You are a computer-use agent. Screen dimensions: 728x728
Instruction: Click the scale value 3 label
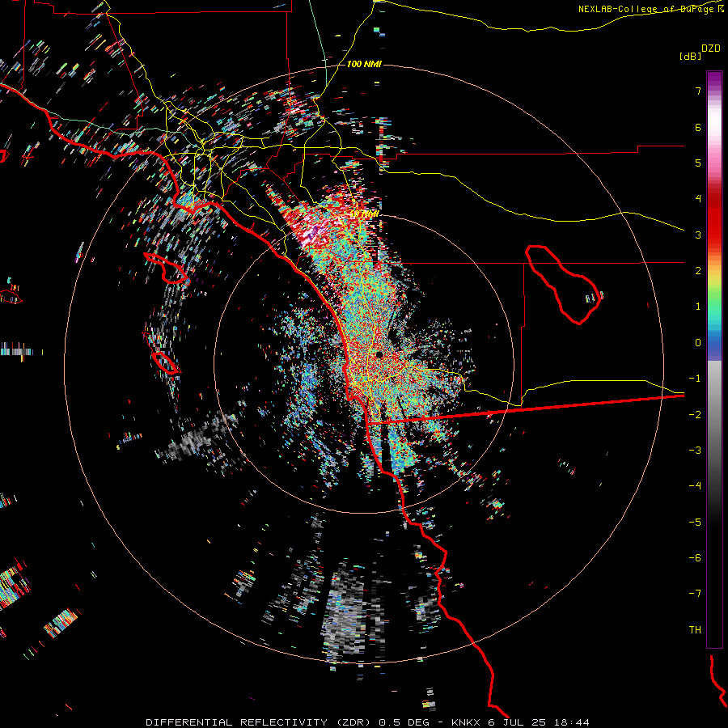698,235
